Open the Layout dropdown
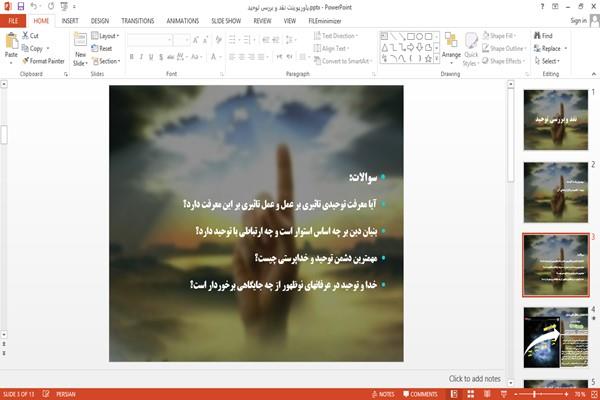 [105, 36]
